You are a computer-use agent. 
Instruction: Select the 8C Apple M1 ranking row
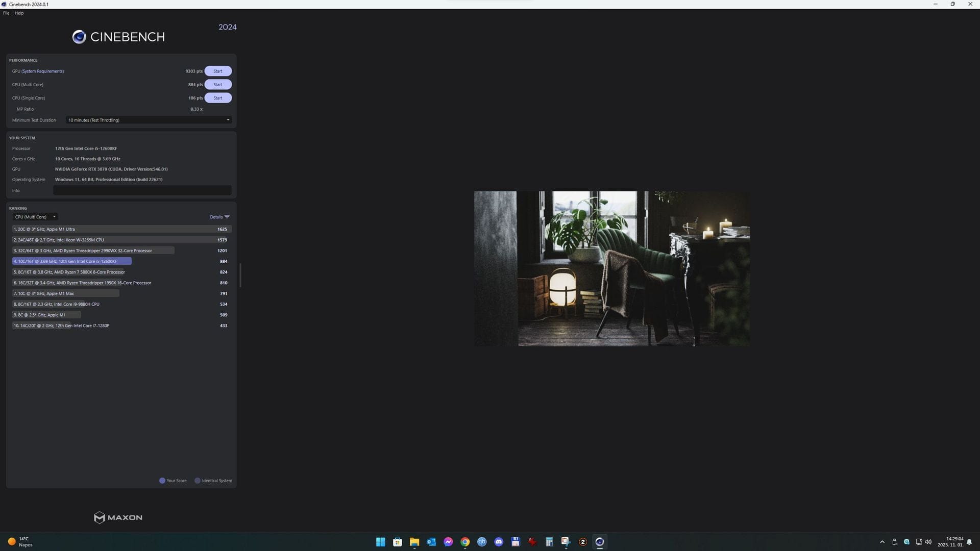pos(121,315)
